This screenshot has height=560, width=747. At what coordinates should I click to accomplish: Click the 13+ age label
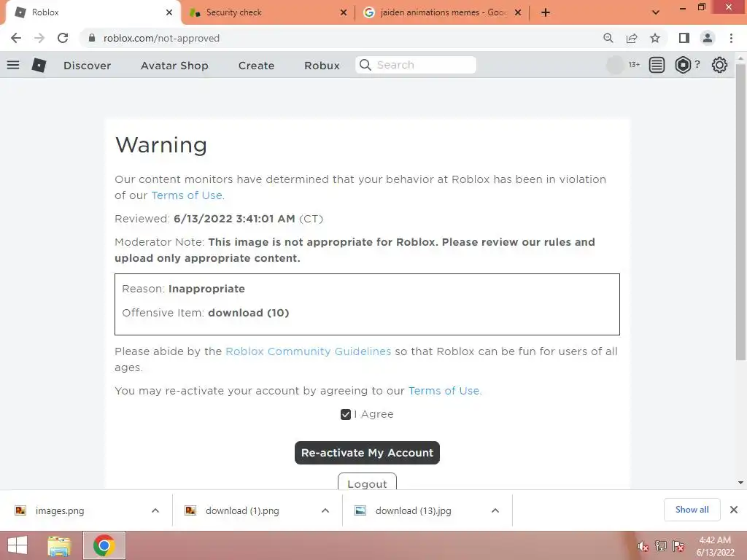pos(634,65)
